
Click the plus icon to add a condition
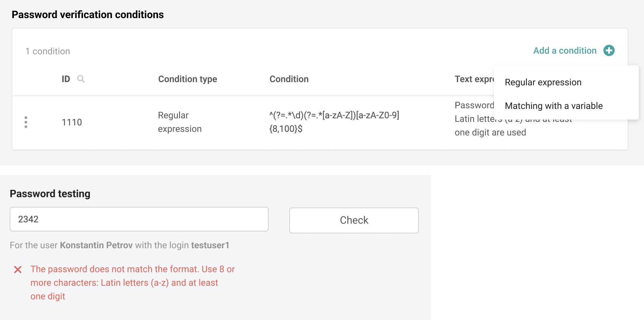coord(609,50)
